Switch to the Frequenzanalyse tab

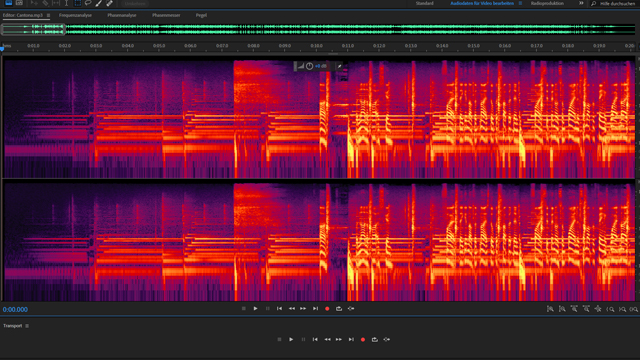tap(75, 15)
